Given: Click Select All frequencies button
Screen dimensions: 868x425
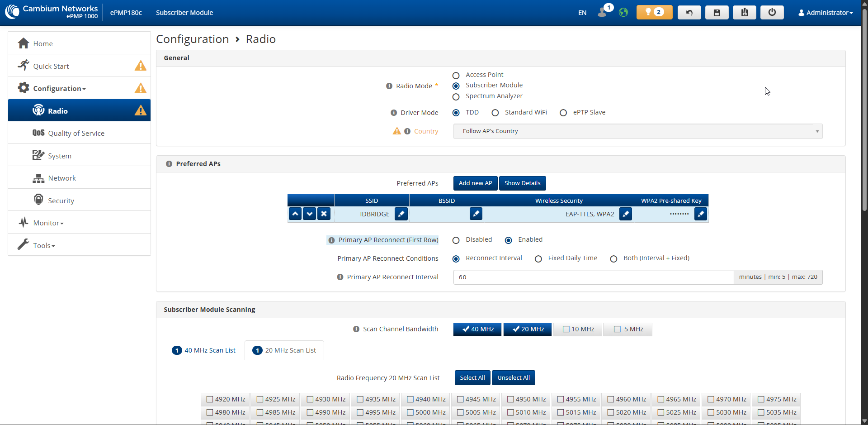Looking at the screenshot, I should coord(472,378).
